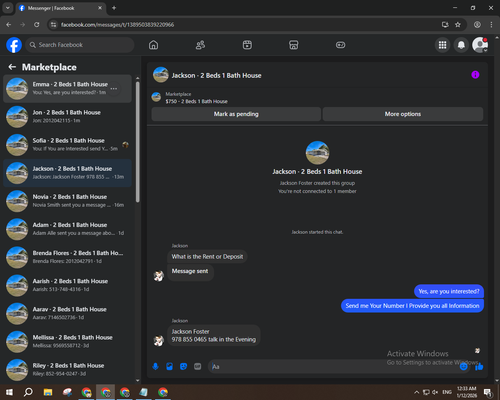Click the message 'What is the Rent or Deposit'

pos(207,257)
